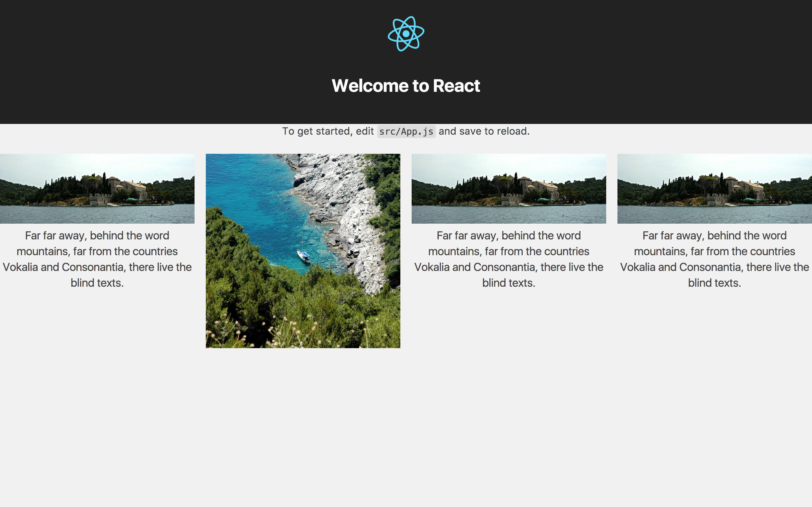Click 'blind texts.' in the rightmost caption
Image resolution: width=812 pixels, height=507 pixels.
point(714,283)
